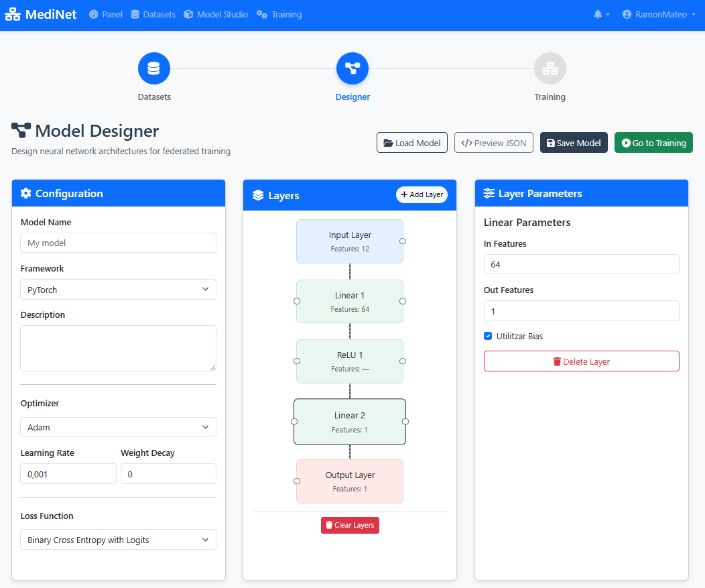Screen dimensions: 705x588
Task: Open the Optimizer dropdown
Action: point(118,427)
